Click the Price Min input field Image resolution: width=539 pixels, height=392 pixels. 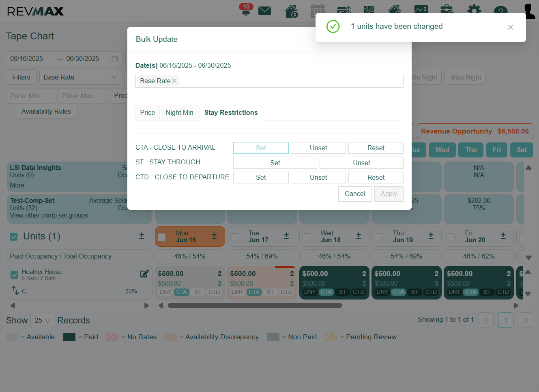[30, 96]
